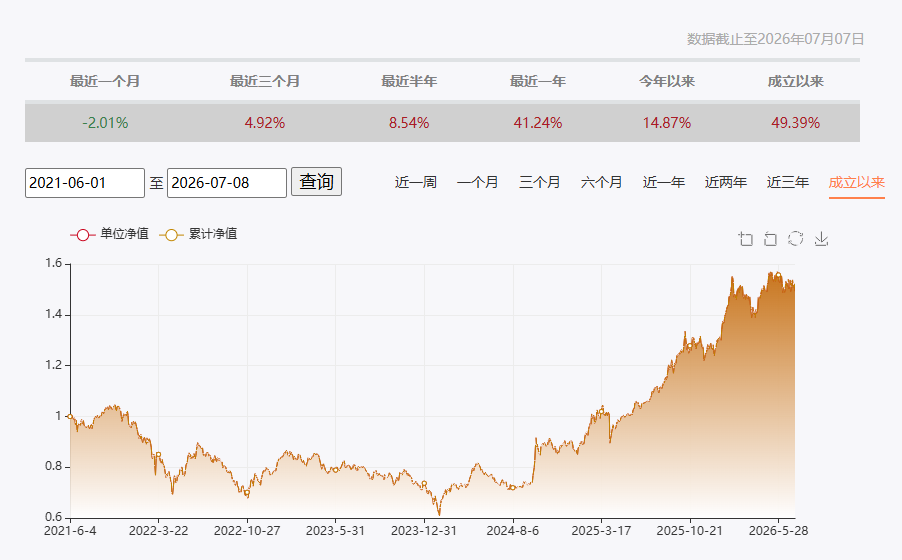Select the 一个月 range tab

(x=477, y=182)
